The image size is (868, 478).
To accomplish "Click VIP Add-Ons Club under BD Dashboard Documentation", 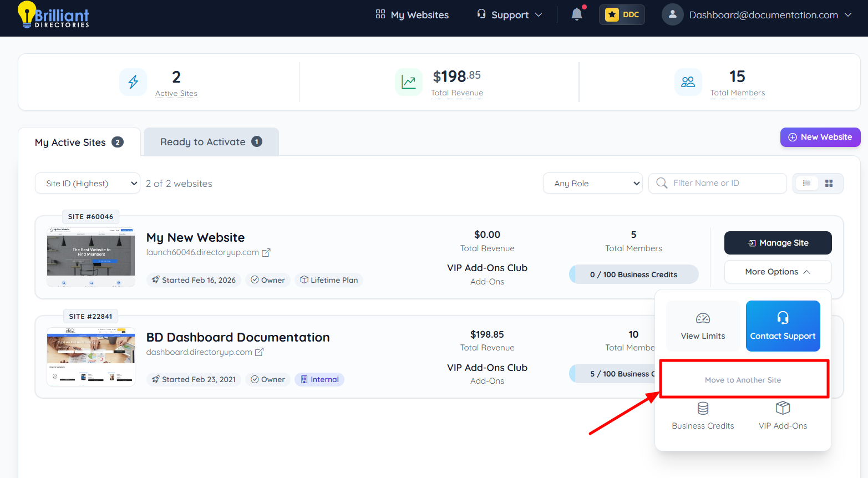I will coord(487,368).
